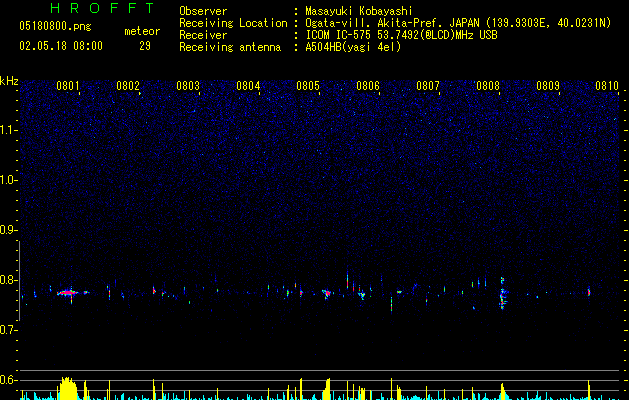
Task: Click the 0805 time marker
Action: [x=308, y=86]
